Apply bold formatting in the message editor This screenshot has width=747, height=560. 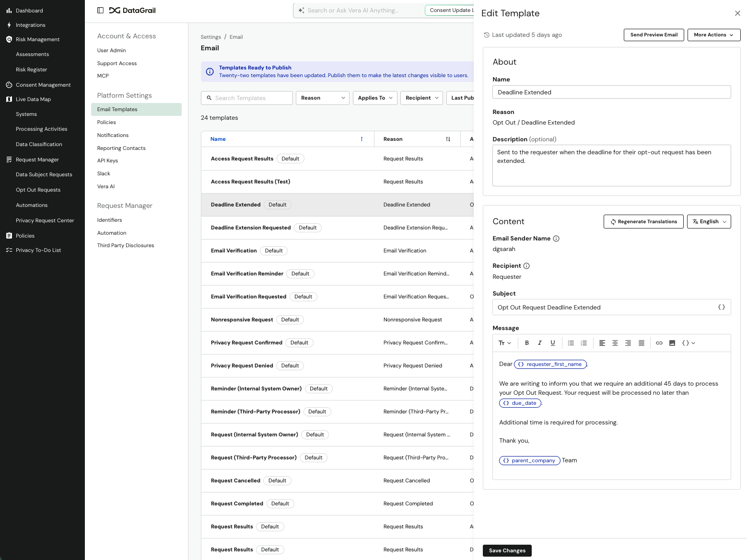tap(527, 343)
